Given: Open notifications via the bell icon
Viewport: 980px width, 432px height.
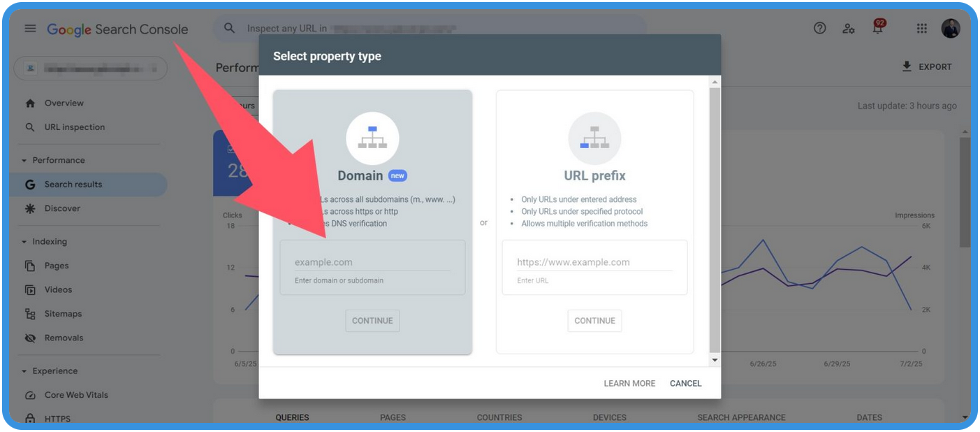Looking at the screenshot, I should [879, 29].
